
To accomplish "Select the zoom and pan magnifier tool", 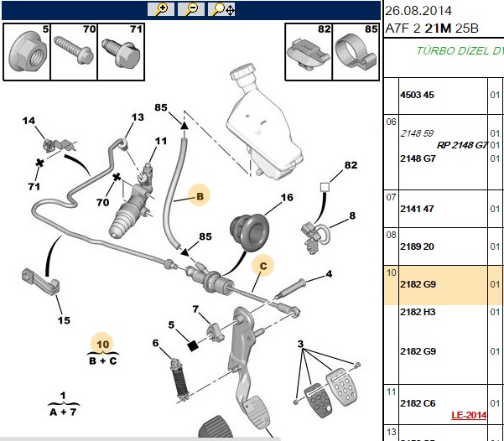I will click(221, 10).
